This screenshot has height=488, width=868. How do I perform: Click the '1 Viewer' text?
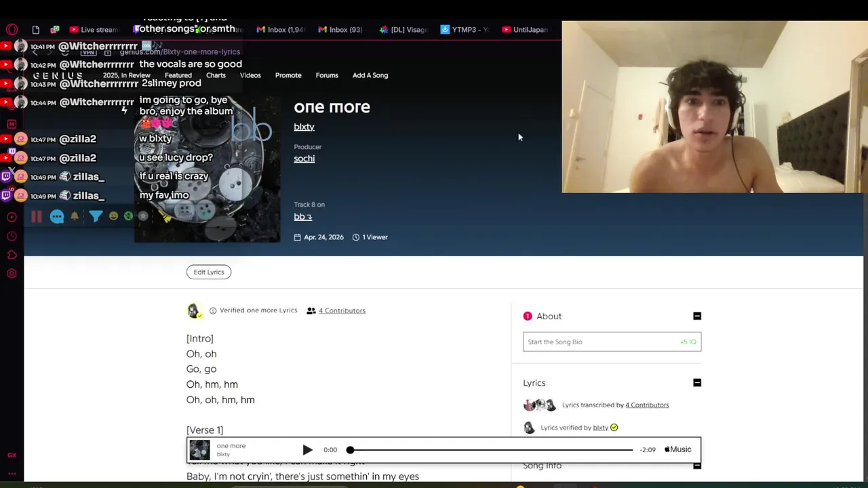[375, 237]
